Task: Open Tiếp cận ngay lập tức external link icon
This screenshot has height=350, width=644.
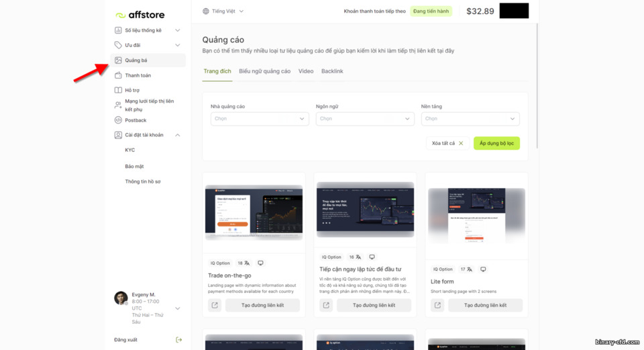Action: point(326,305)
